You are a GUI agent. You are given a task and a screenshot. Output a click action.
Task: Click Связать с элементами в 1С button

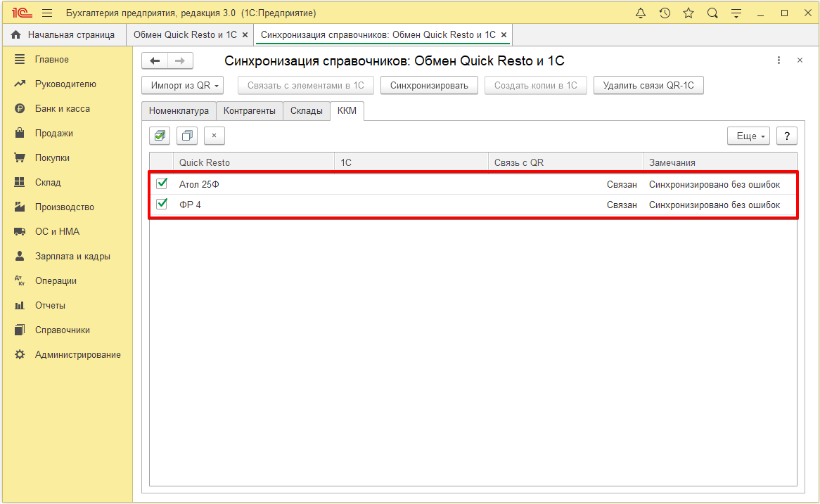pos(306,85)
